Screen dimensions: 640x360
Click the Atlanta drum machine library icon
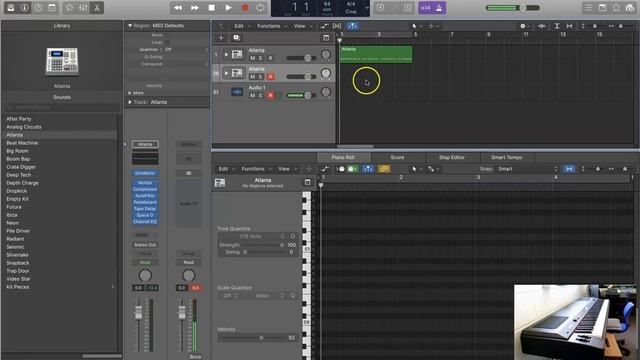pos(62,62)
